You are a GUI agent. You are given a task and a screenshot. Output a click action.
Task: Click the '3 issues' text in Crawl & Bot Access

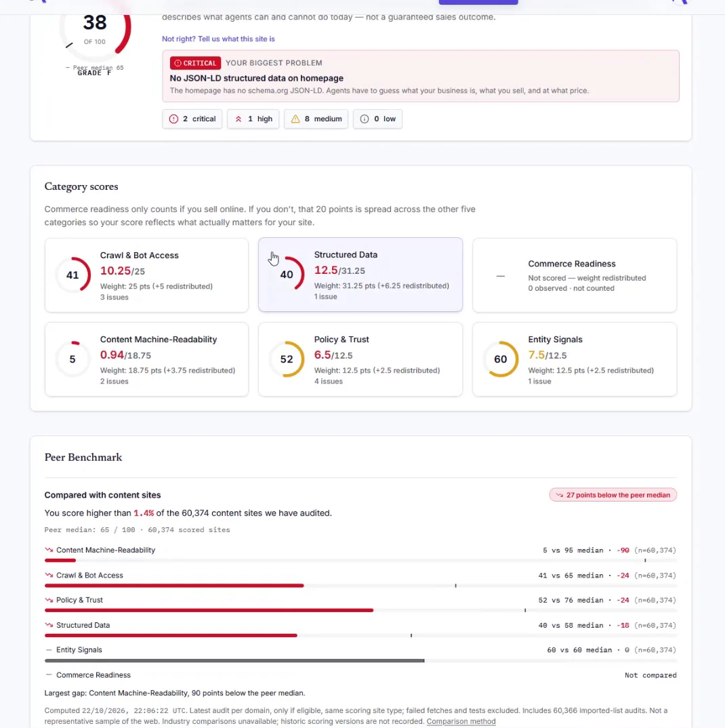point(115,297)
